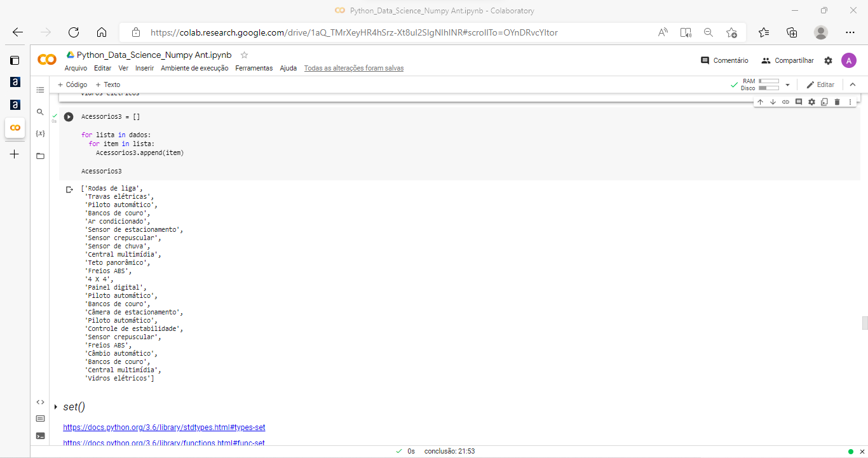
Task: Clear the cell output icon
Action: [x=69, y=189]
